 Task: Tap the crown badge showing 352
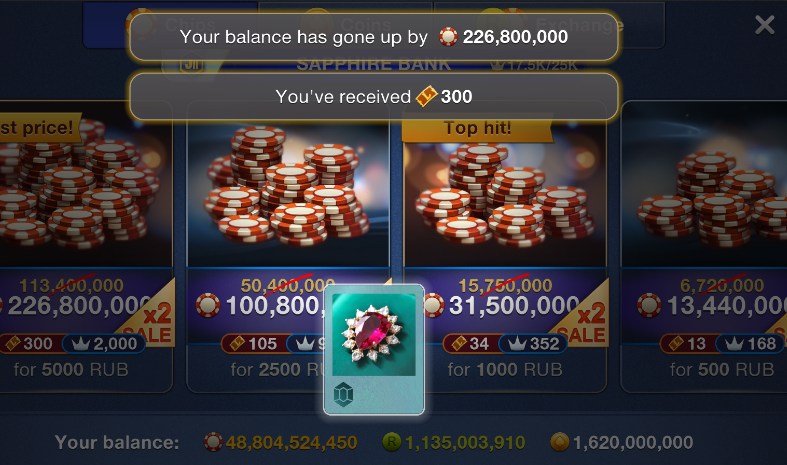tap(534, 343)
